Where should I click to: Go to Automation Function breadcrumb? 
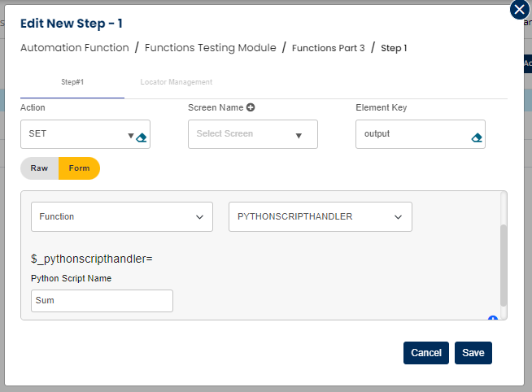[75, 48]
